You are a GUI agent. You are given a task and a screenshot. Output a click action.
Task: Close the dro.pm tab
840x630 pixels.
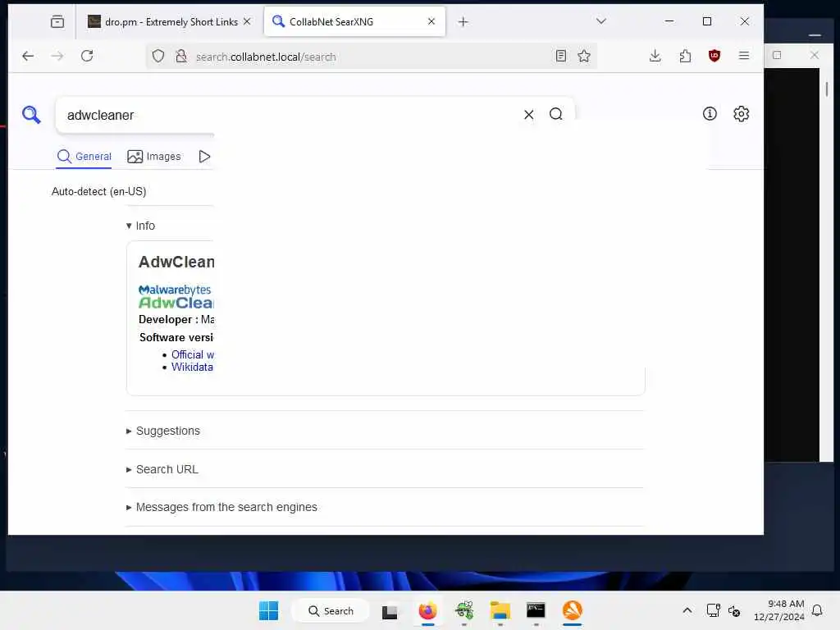(x=247, y=21)
